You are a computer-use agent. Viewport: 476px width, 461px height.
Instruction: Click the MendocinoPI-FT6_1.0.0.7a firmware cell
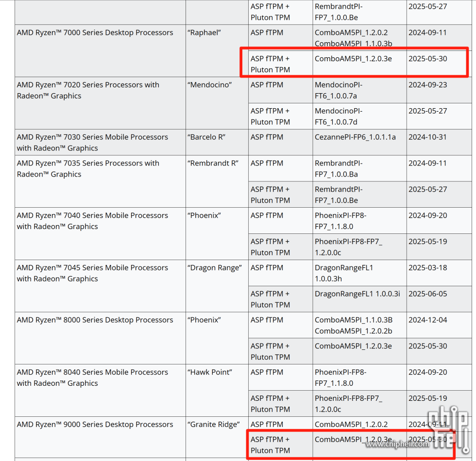(360, 90)
